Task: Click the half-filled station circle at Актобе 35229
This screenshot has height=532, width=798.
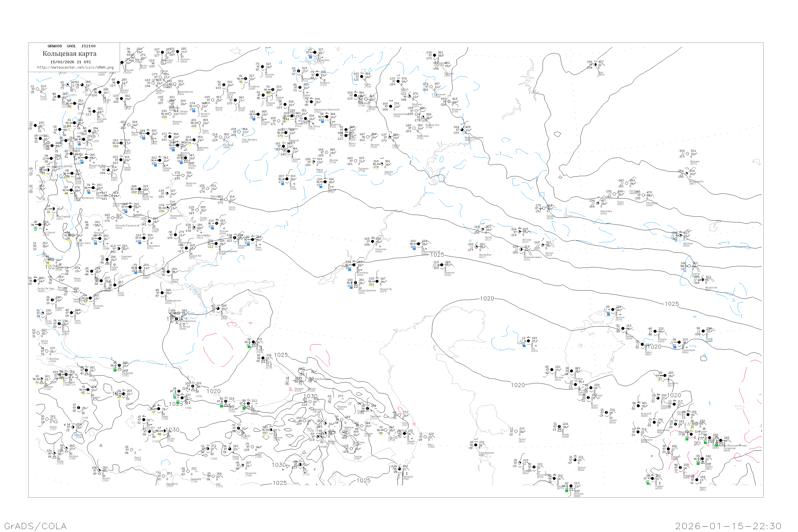Action: (543, 245)
